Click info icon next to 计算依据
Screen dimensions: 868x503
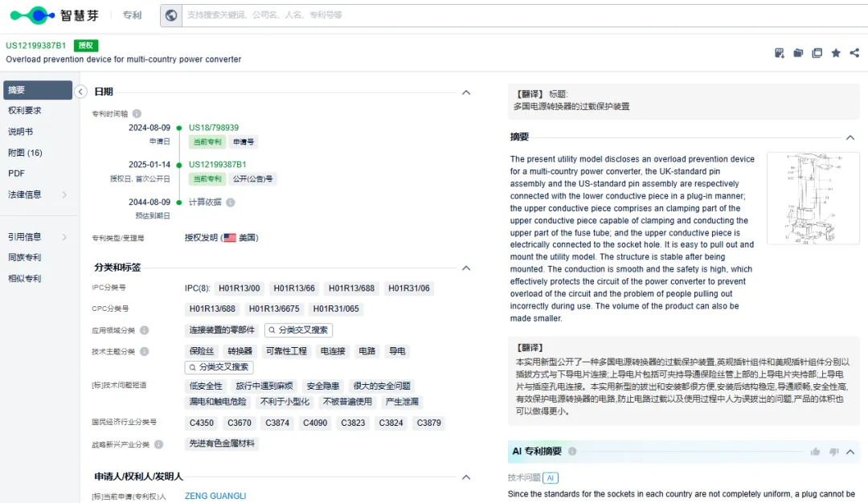click(x=231, y=202)
